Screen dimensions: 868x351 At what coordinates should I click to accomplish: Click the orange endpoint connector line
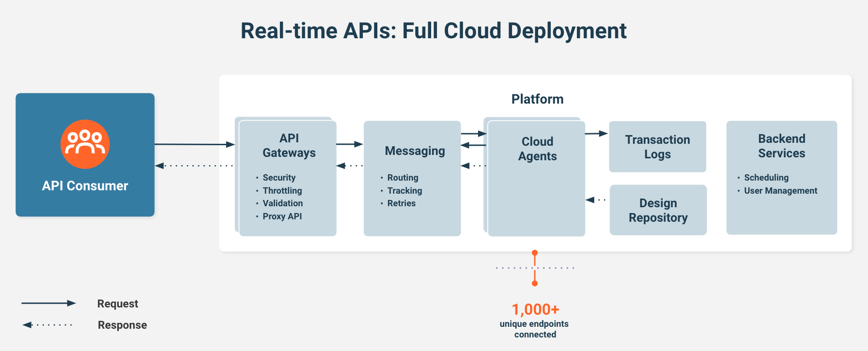535,268
